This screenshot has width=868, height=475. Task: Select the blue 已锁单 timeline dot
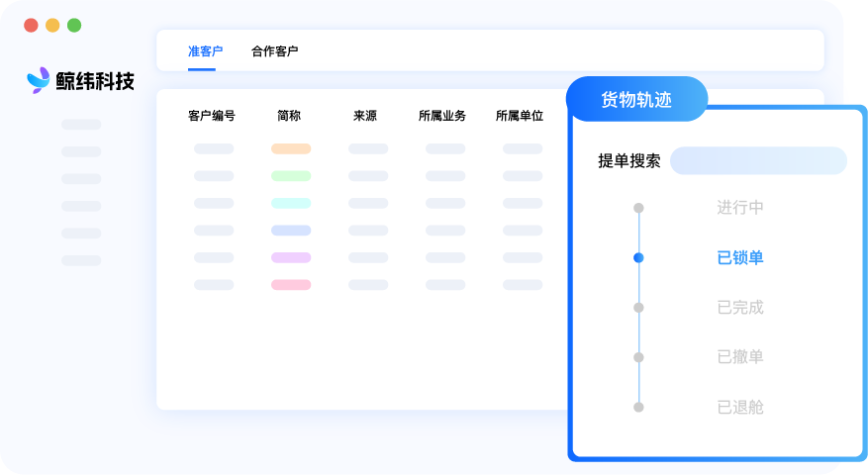point(638,257)
